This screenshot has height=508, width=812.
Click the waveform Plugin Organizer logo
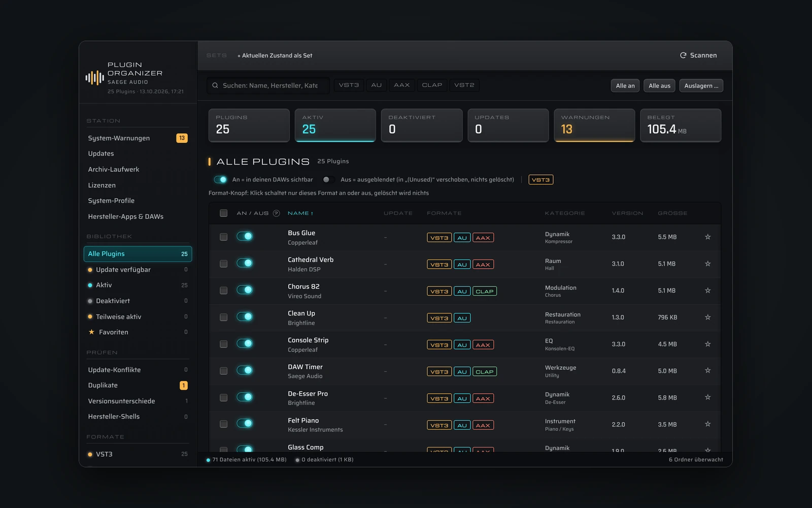click(94, 78)
